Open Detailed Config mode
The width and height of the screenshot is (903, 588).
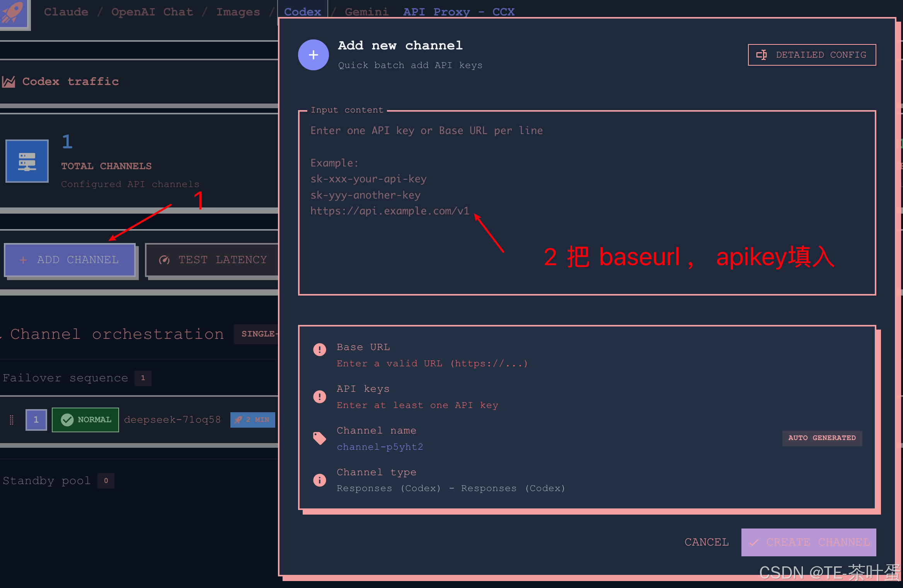click(x=812, y=55)
